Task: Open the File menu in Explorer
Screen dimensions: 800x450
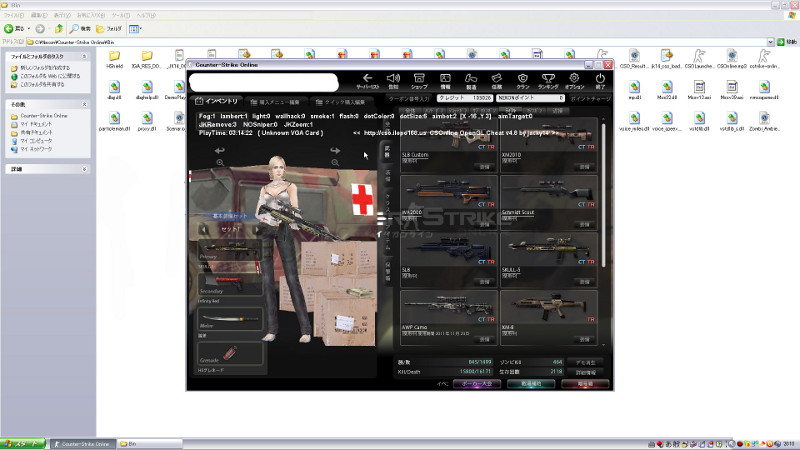Action: (14, 15)
